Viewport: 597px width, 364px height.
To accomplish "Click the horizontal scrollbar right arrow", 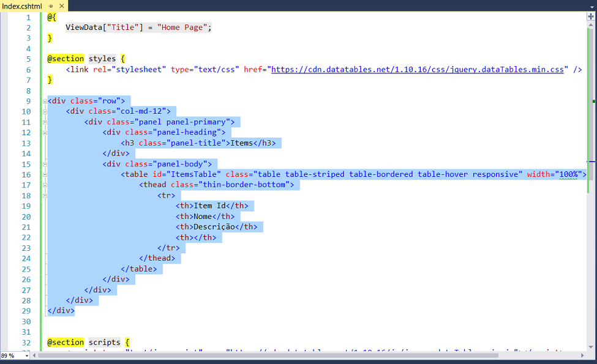I will coord(582,355).
